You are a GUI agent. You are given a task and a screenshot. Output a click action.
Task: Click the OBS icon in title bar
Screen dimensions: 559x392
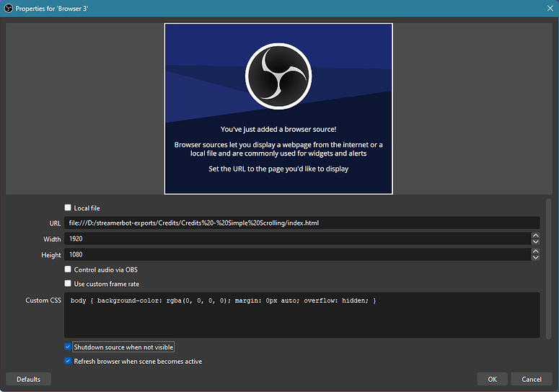[x=8, y=8]
